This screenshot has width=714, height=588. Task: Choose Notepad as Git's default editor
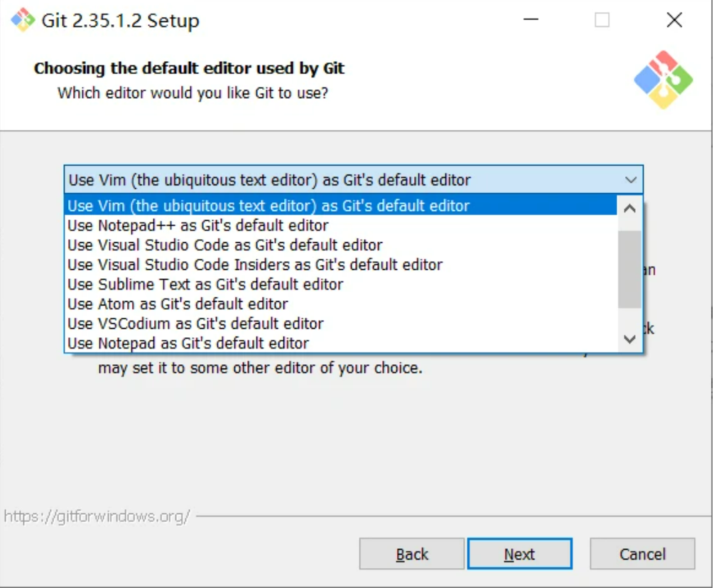tap(188, 344)
